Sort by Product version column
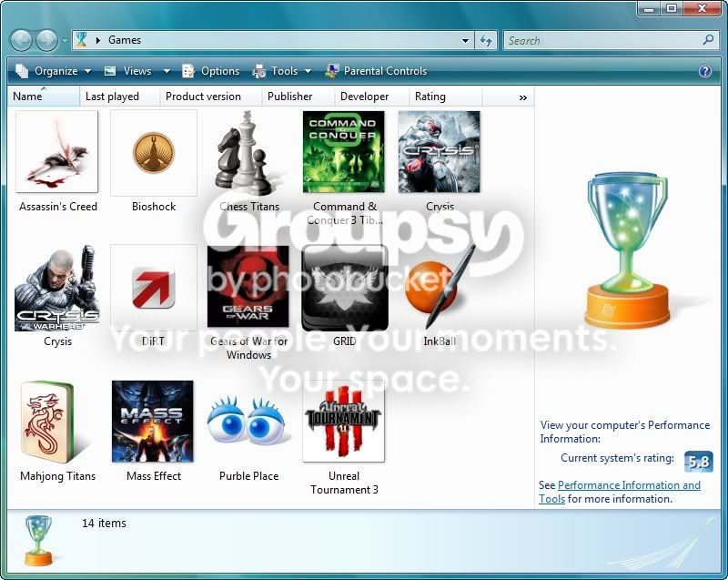 point(211,97)
